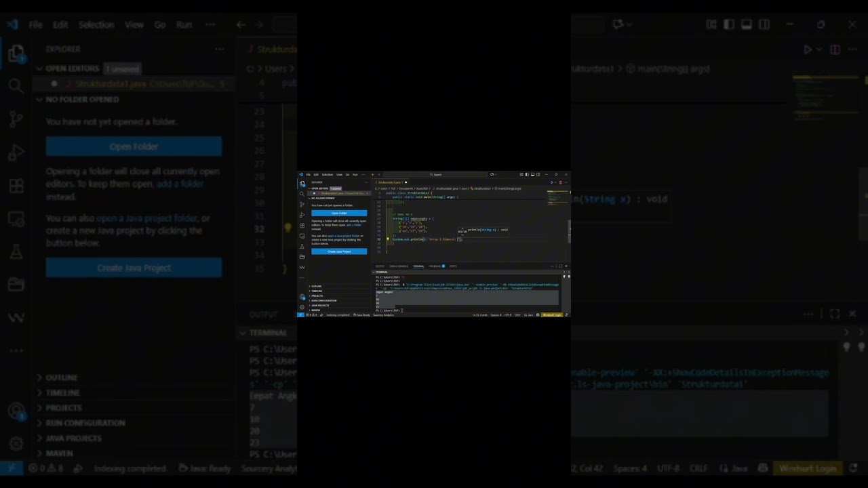Image resolution: width=868 pixels, height=488 pixels.
Task: Open the Extensions view
Action: [x=302, y=226]
